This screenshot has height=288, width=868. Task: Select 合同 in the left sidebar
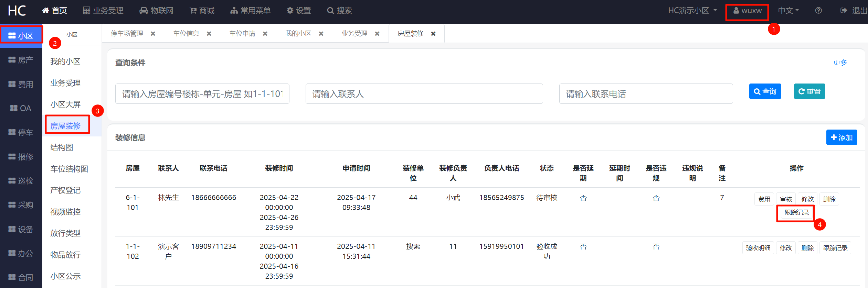click(x=21, y=277)
